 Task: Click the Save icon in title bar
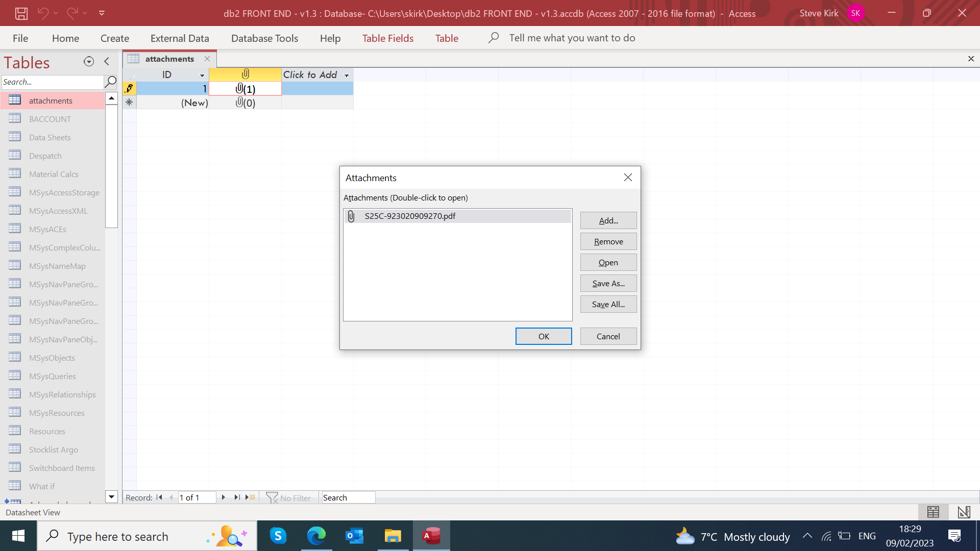click(x=21, y=13)
